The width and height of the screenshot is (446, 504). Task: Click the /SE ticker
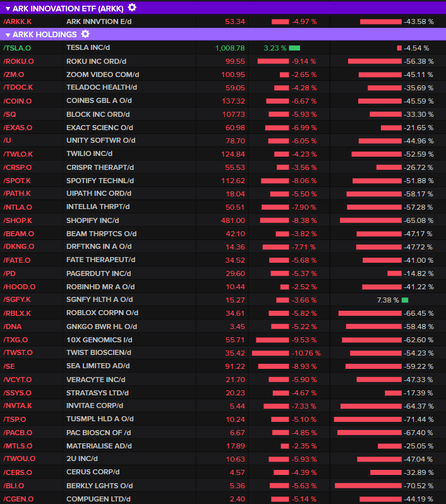[9, 366]
